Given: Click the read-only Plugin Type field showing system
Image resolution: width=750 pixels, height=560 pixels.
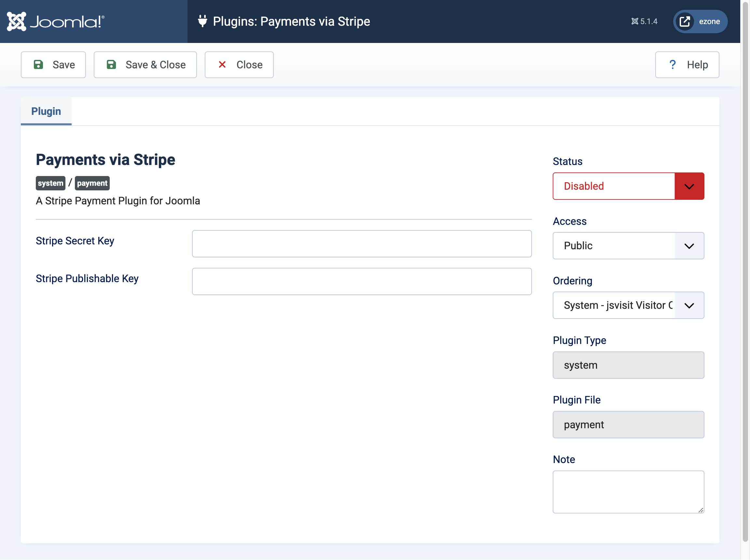Looking at the screenshot, I should click(x=628, y=365).
